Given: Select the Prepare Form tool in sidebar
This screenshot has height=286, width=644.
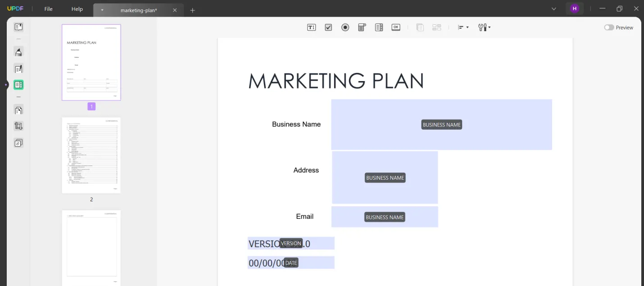Looking at the screenshot, I should (x=18, y=85).
